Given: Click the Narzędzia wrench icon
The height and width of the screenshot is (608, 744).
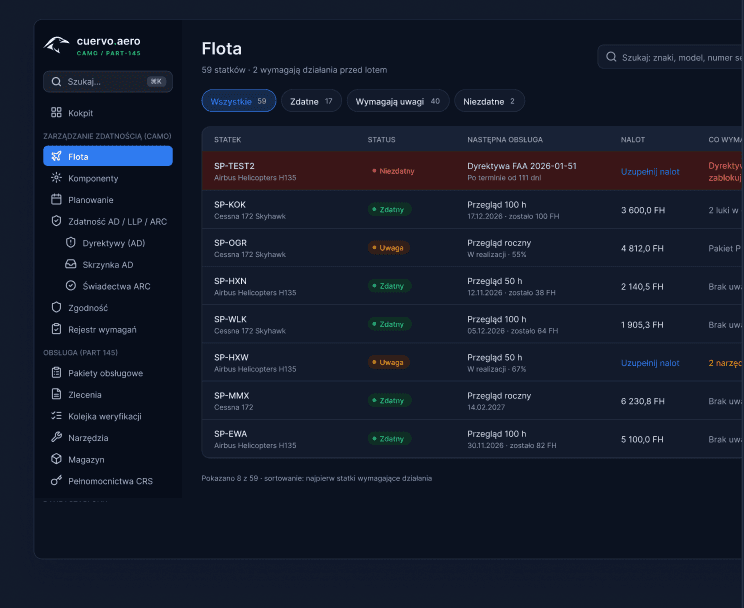Looking at the screenshot, I should pyautogui.click(x=56, y=437).
